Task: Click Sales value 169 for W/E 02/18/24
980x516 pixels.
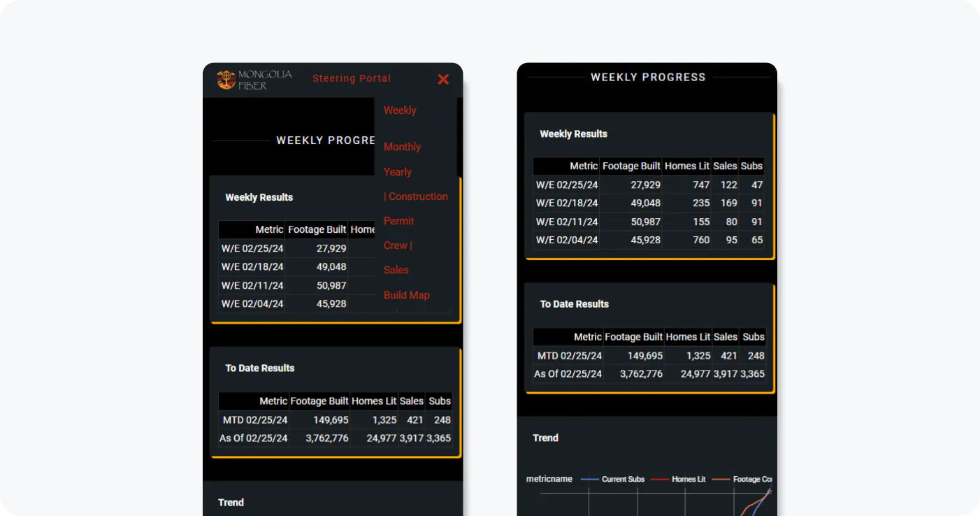Action: point(729,203)
